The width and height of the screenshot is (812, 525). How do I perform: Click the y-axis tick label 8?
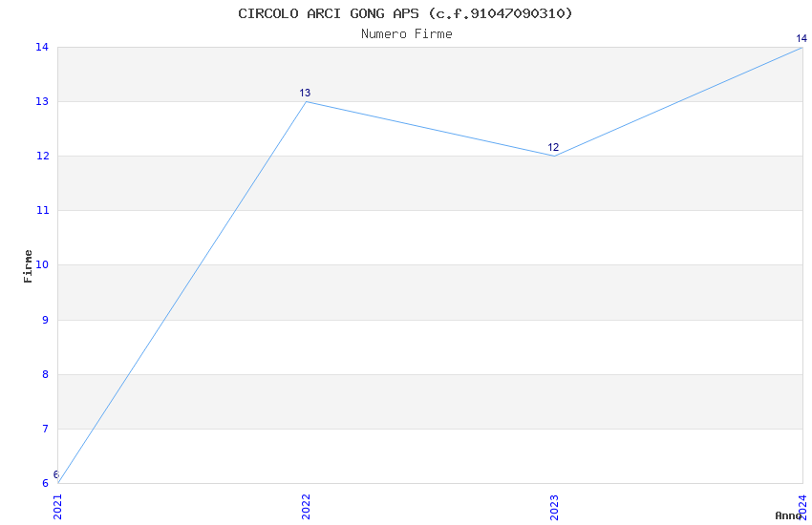click(44, 374)
